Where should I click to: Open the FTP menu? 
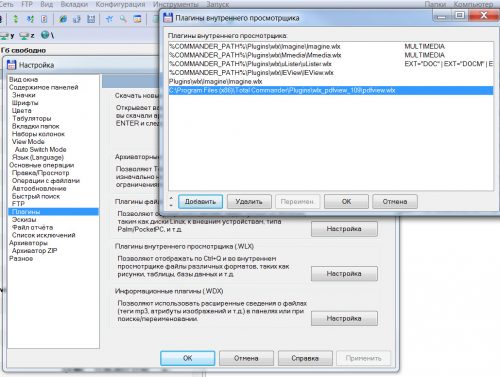coord(27,4)
